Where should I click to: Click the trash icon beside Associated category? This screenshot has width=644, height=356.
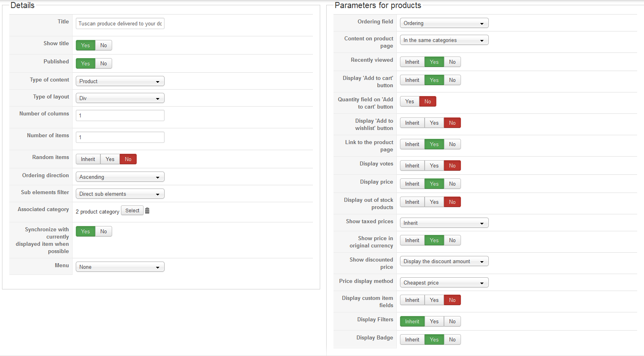tap(147, 211)
